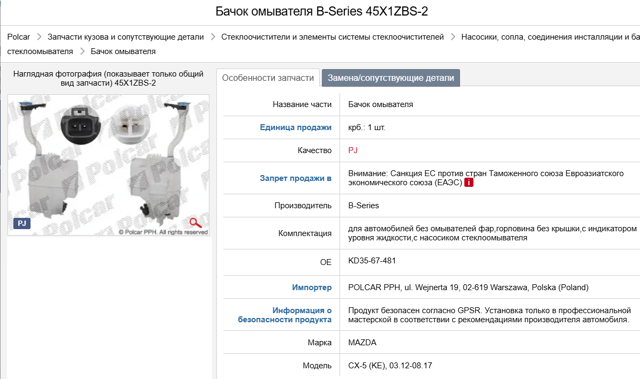Click the Единица продажи label link
This screenshot has width=640, height=379.
(296, 127)
